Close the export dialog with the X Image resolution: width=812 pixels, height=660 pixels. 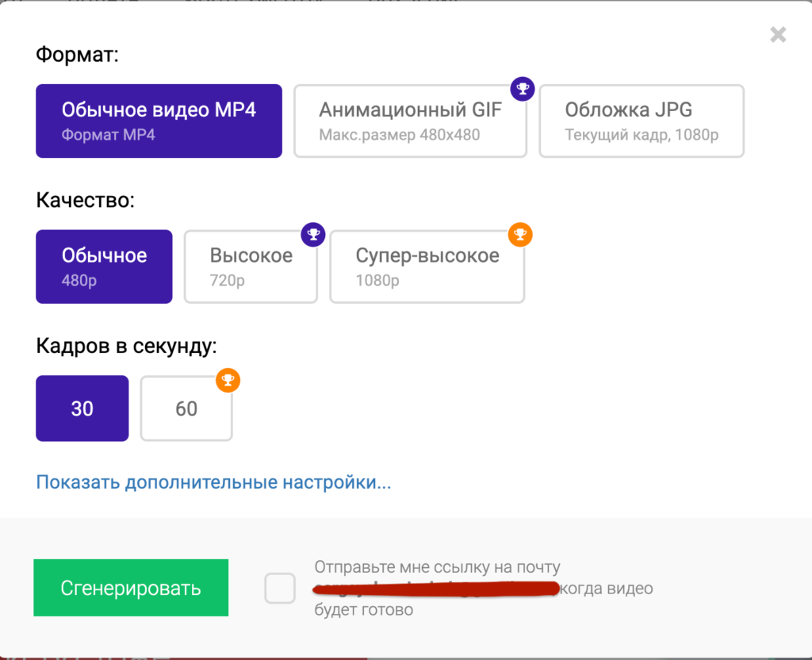pos(778,34)
